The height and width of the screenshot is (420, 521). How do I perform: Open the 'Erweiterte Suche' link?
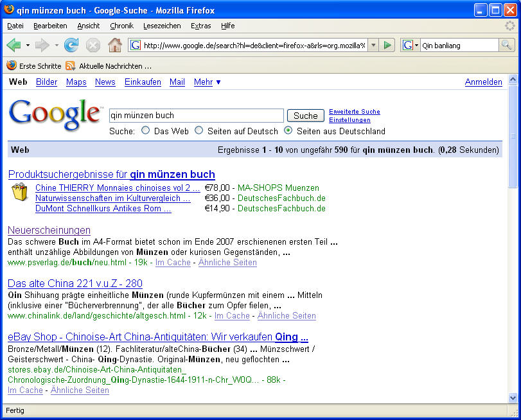(354, 112)
